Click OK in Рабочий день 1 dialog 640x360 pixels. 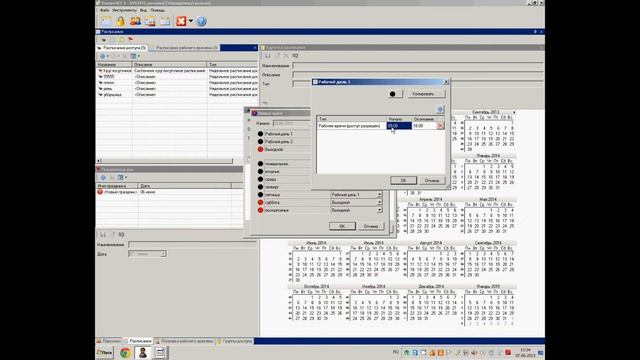pyautogui.click(x=403, y=180)
